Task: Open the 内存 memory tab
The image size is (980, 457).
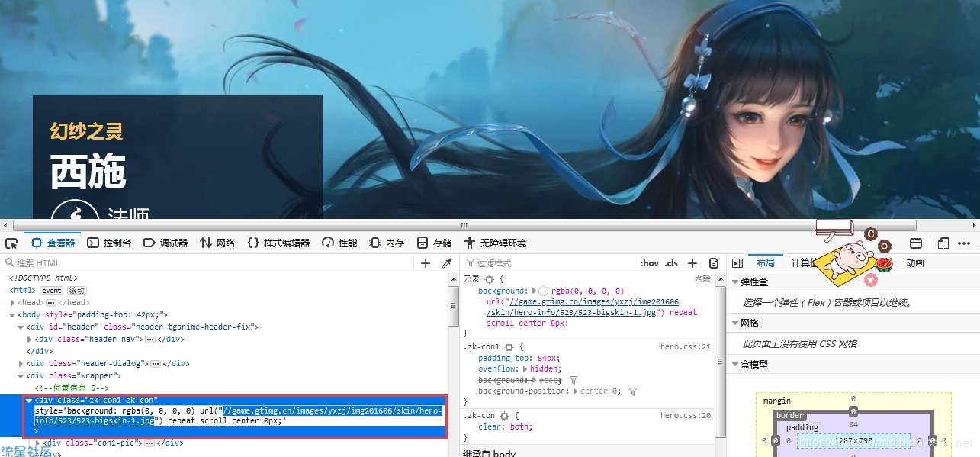Action: coord(387,243)
